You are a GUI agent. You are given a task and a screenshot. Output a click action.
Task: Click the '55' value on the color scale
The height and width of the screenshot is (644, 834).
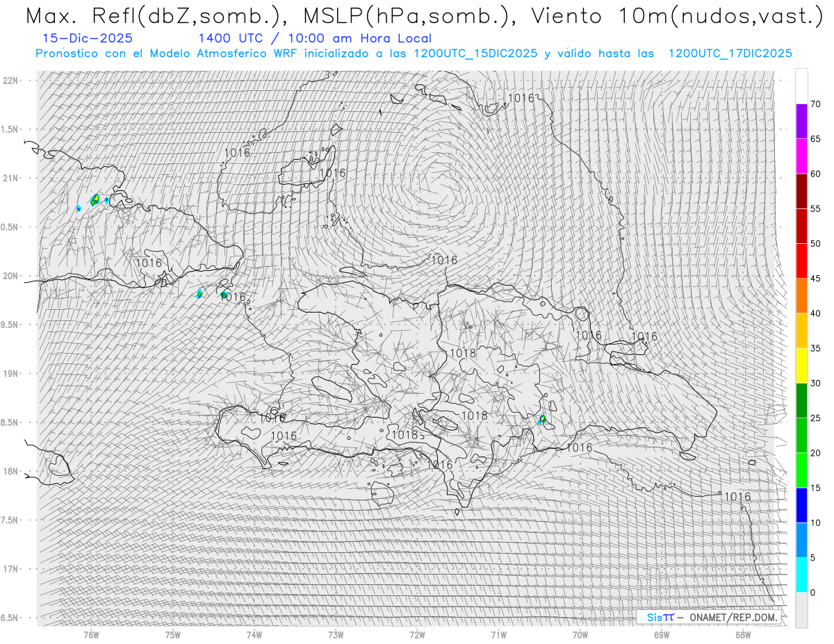tap(815, 208)
